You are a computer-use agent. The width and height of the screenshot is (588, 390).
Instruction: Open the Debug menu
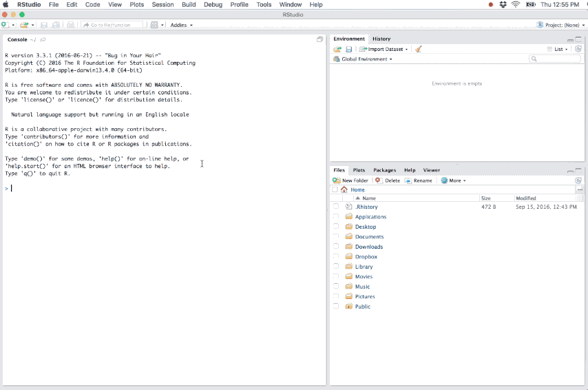point(213,5)
